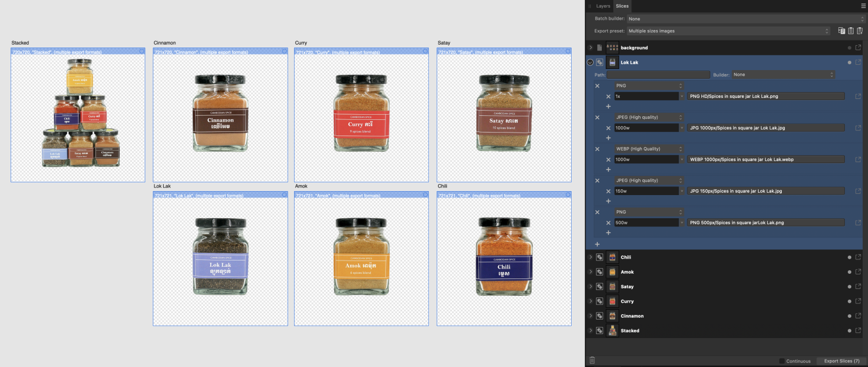This screenshot has height=367, width=868.
Task: Click the Path input field
Action: pyautogui.click(x=658, y=75)
